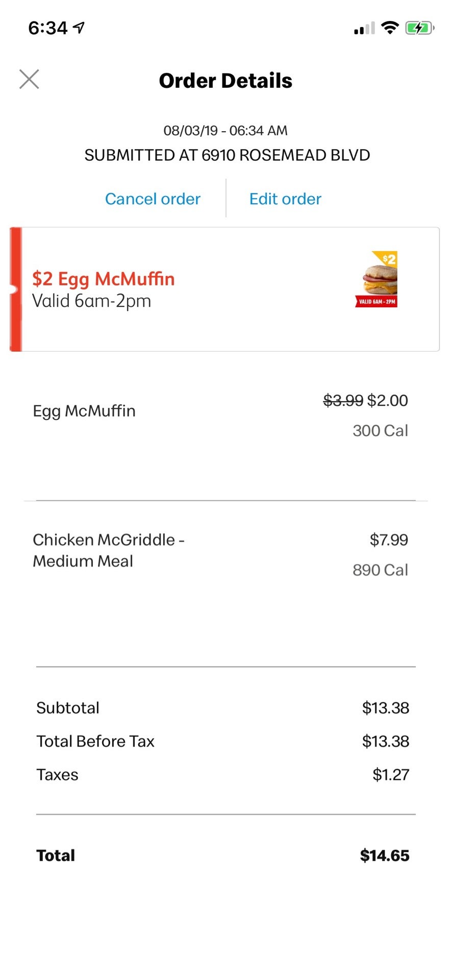452x980 pixels.
Task: Tap the Total $14.65 amount
Action: coord(385,855)
